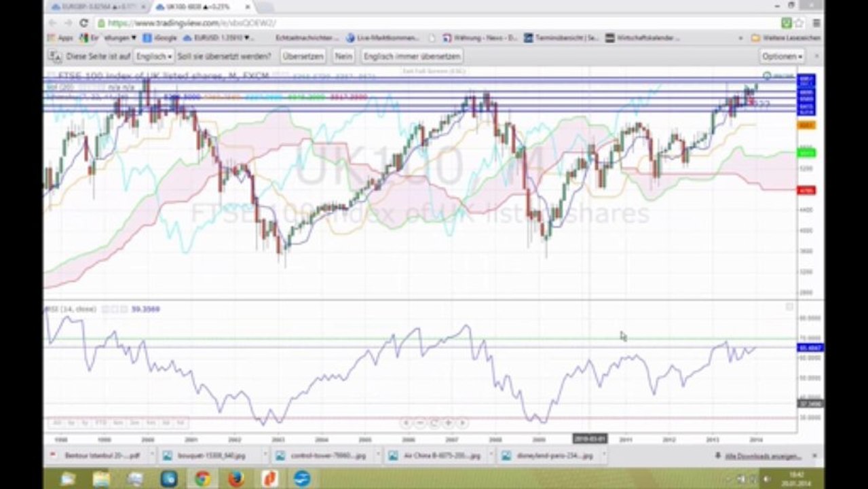Image resolution: width=868 pixels, height=489 pixels.
Task: Expand the bouquet download menu arrow
Action: [x=264, y=456]
